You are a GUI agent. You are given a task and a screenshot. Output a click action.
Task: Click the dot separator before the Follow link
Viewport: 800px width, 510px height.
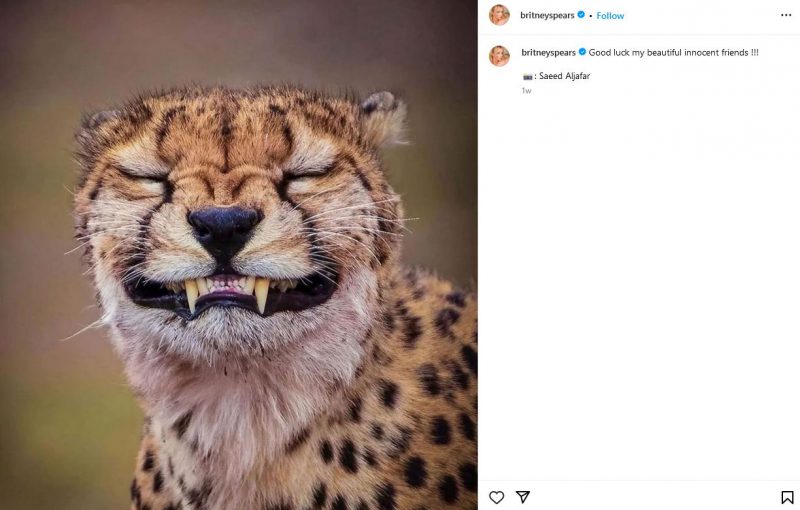(x=590, y=15)
